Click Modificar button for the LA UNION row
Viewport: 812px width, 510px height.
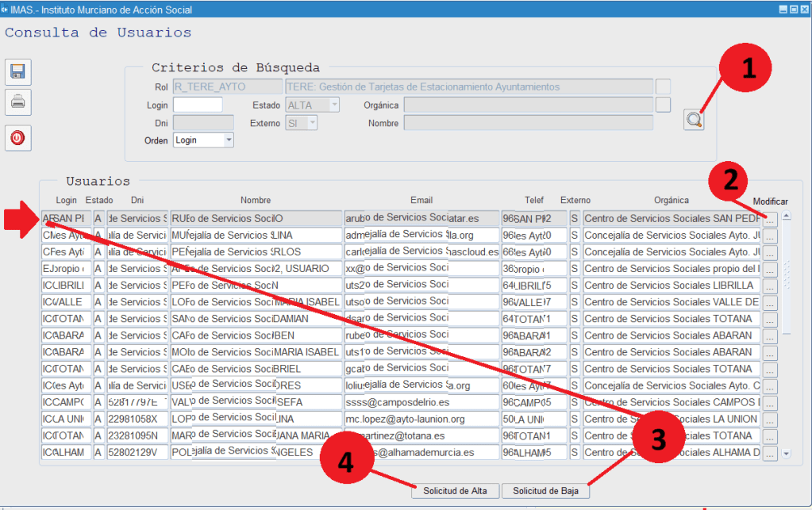[x=769, y=420]
